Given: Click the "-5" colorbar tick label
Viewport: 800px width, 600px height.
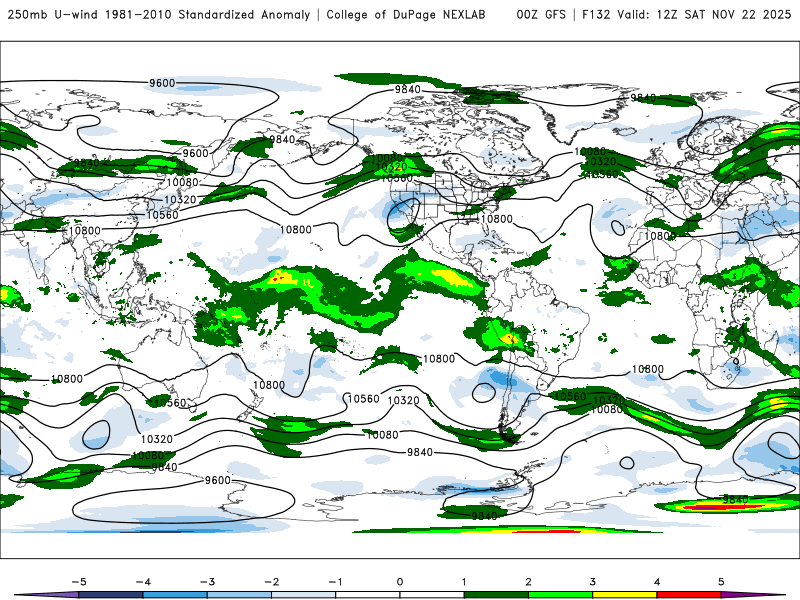Looking at the screenshot, I should point(79,582).
